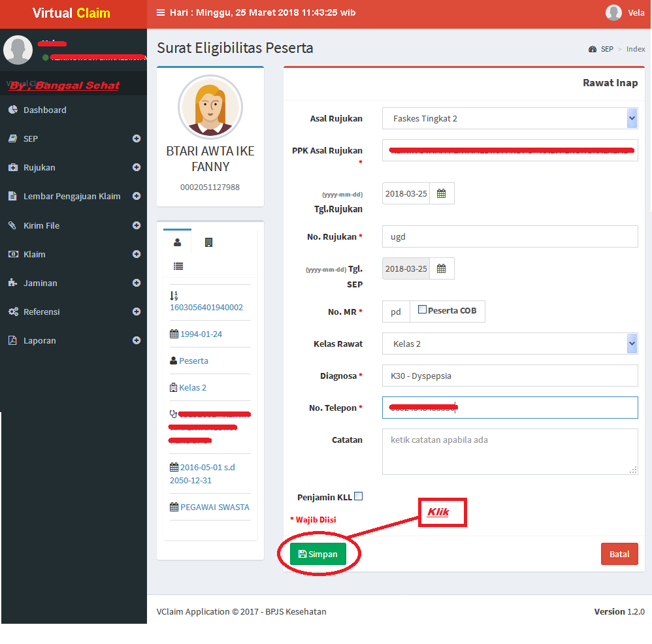Open the Tgl.Rujukan calendar picker icon
This screenshot has width=652, height=644.
[442, 193]
